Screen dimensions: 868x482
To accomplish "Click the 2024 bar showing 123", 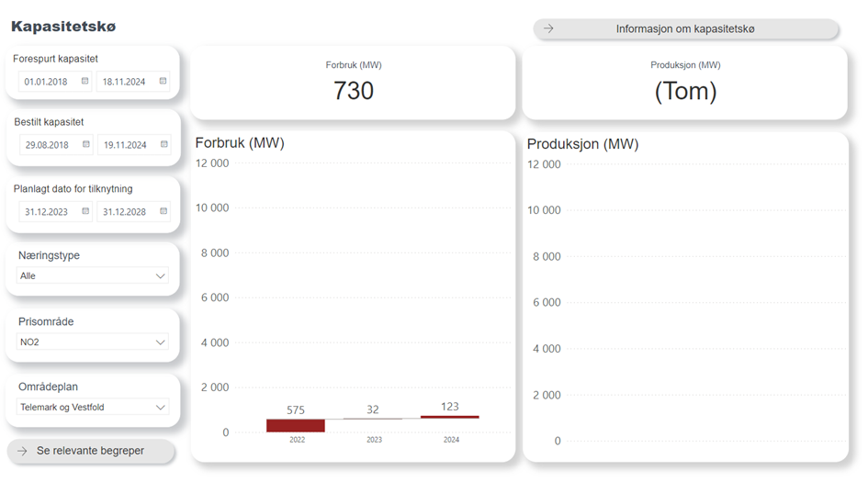I will pos(450,417).
